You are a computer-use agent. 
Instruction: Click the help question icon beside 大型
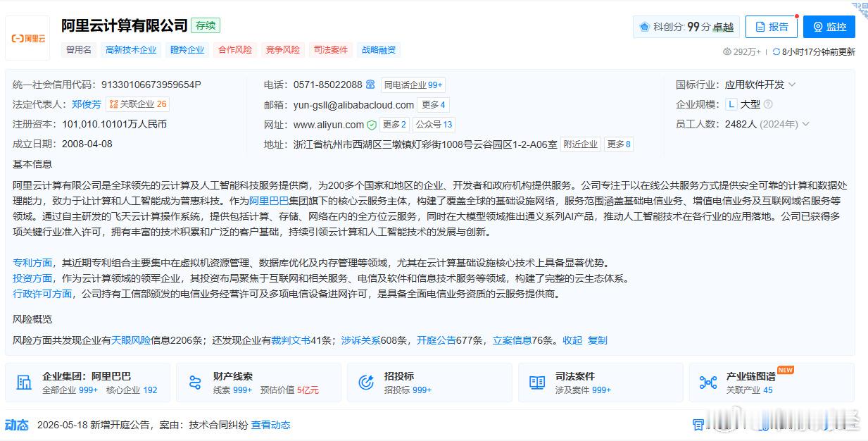tap(768, 104)
